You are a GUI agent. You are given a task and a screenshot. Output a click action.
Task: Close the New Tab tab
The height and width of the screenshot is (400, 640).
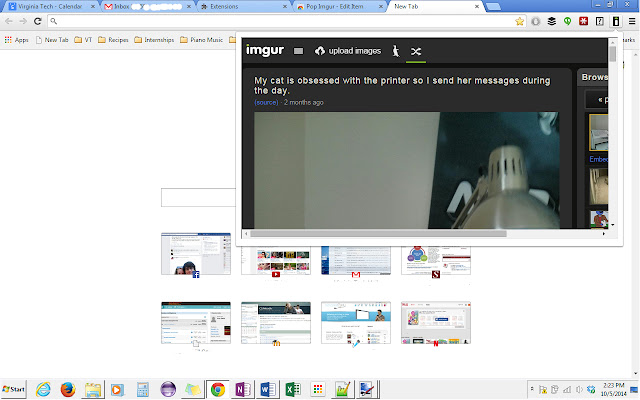pyautogui.click(x=477, y=7)
